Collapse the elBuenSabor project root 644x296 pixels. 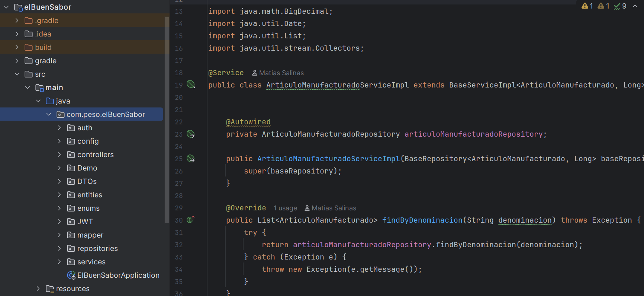pos(6,7)
